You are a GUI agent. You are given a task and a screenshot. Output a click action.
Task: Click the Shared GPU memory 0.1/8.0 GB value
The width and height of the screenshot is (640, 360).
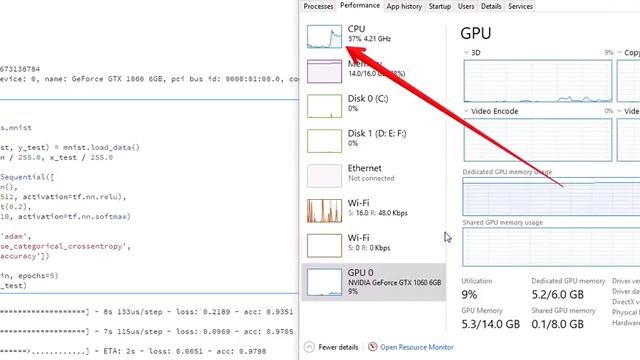(x=558, y=324)
